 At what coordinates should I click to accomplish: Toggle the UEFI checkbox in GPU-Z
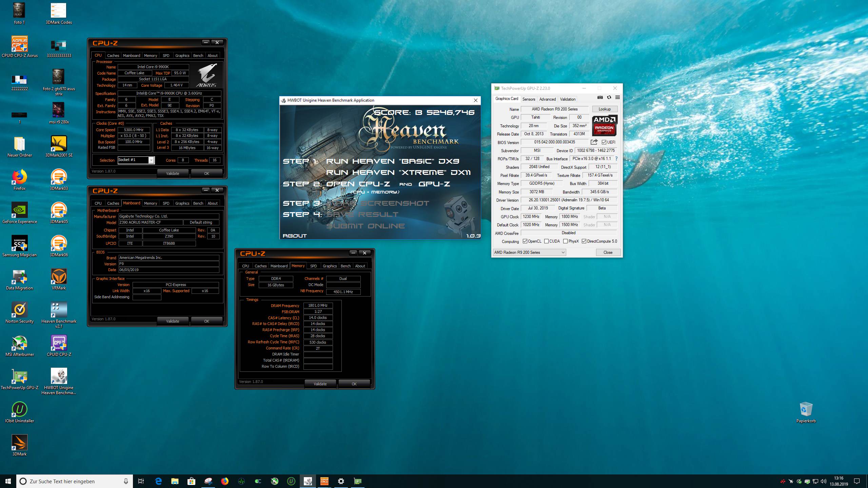coord(604,142)
